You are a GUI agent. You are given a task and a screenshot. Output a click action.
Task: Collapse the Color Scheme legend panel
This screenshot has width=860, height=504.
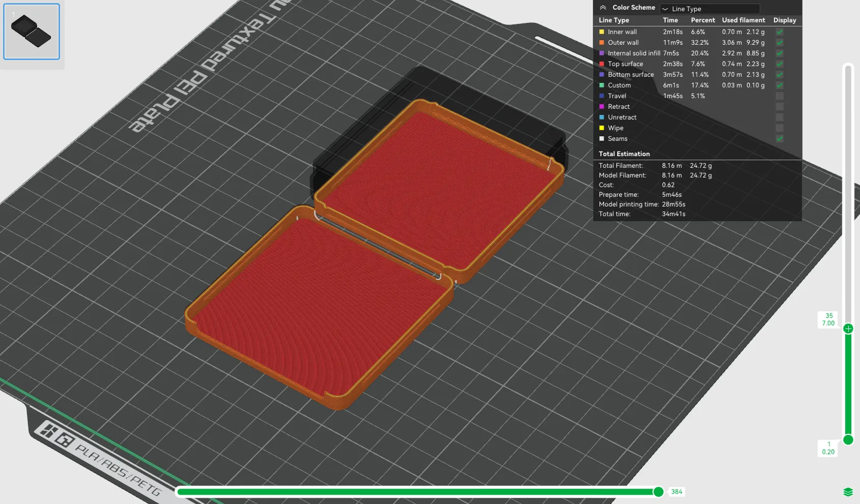pyautogui.click(x=603, y=8)
